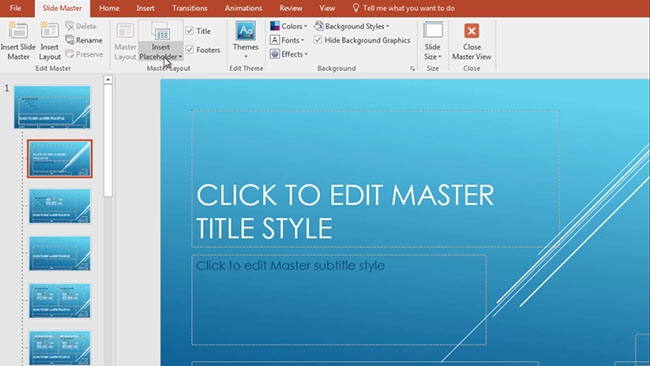Click the Slide Size icon
The image size is (650, 366).
point(432,31)
